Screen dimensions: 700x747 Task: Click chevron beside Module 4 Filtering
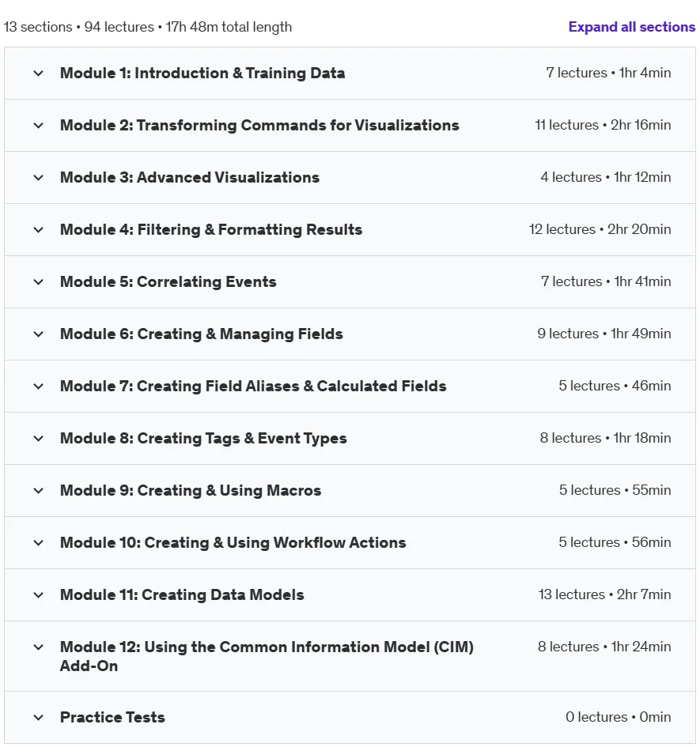point(38,230)
